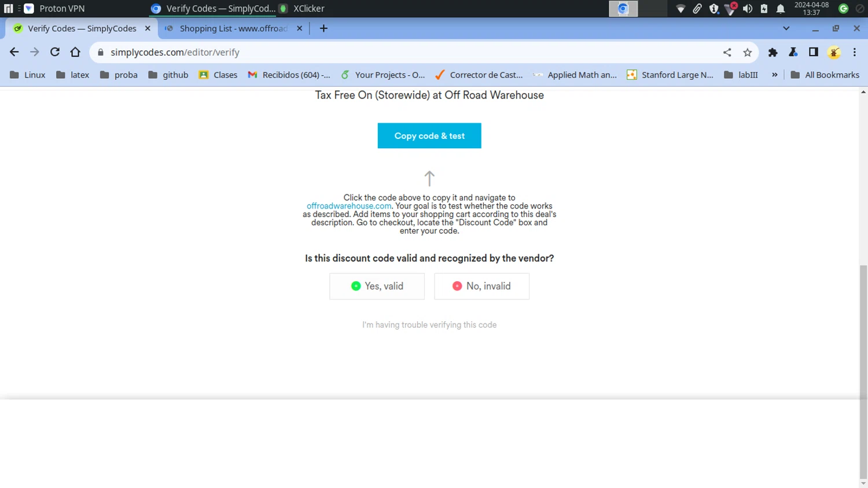868x488 pixels.
Task: Go back to the previous page
Action: pos(14,52)
